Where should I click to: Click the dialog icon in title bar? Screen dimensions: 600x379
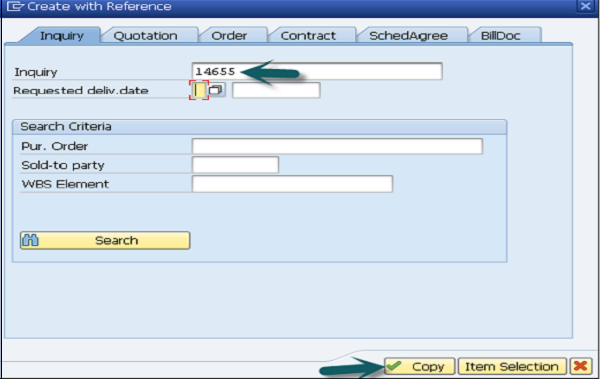[15, 6]
